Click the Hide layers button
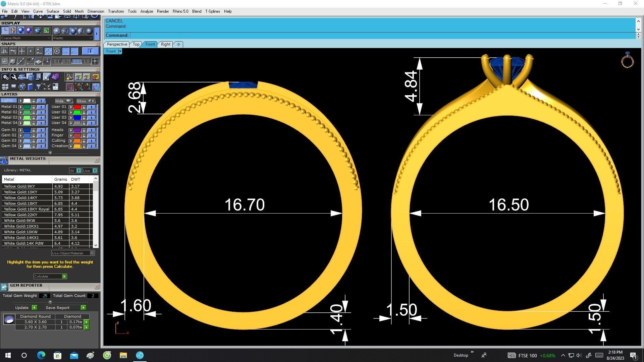644x362 pixels. [x=64, y=101]
